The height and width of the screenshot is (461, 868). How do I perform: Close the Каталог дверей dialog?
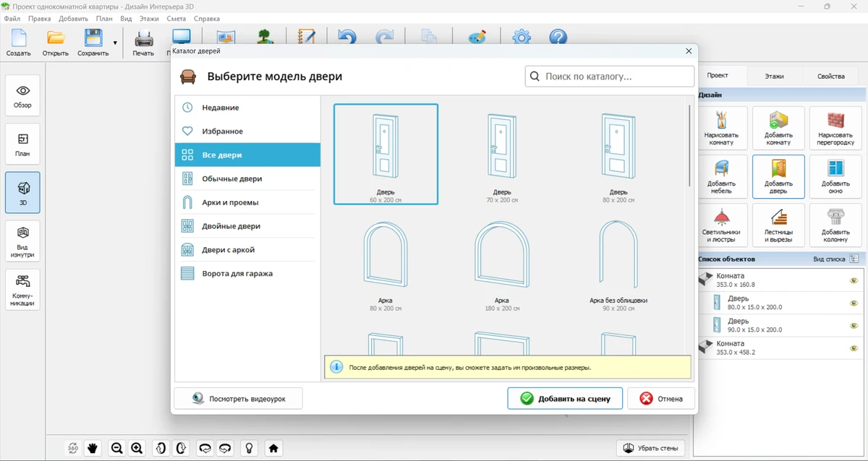[x=689, y=51]
